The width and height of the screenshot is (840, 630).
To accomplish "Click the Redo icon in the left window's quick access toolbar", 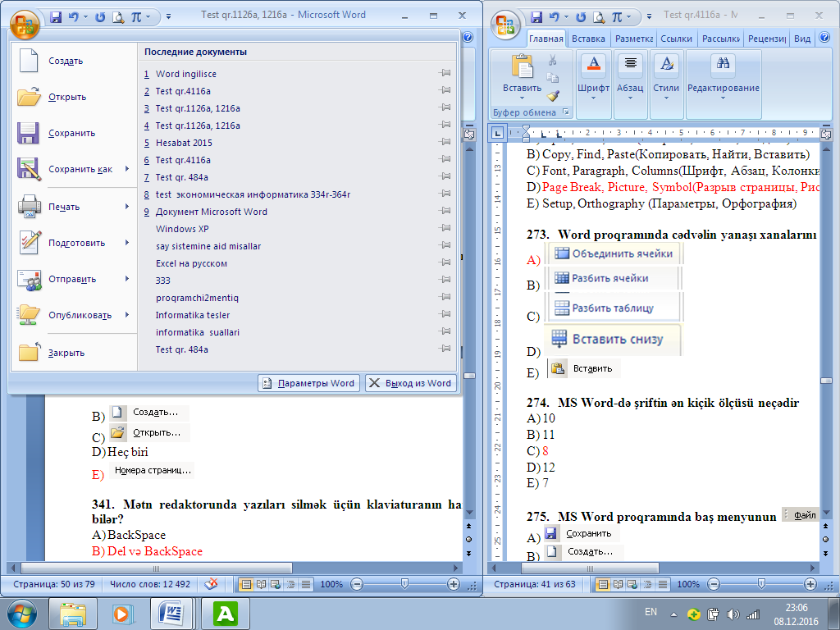I will click(x=99, y=17).
